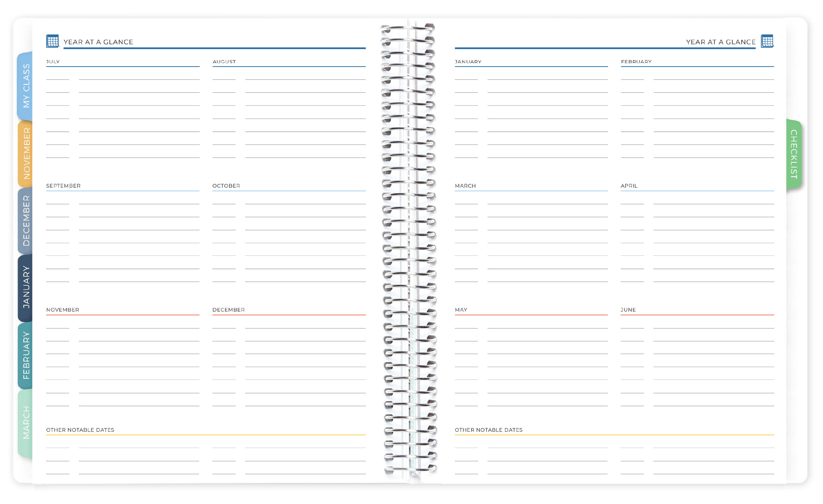Click the JANUARY heading on right page
Screen dimensions: 823x504
pyautogui.click(x=468, y=62)
